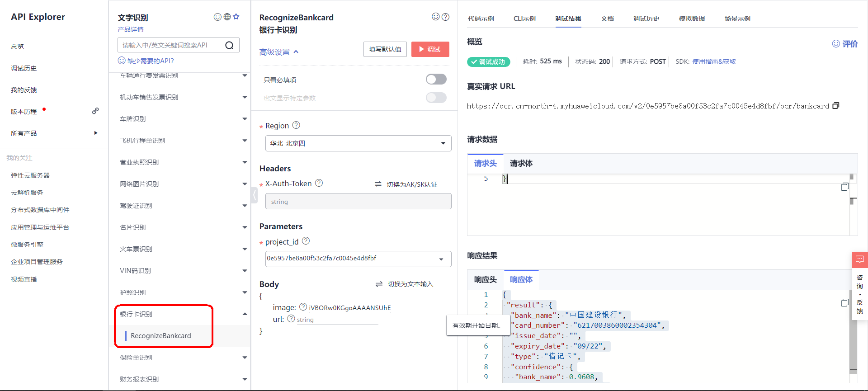The image size is (868, 391).
Task: Click the smiley feedback icon beside 文字识别
Action: pyautogui.click(x=217, y=17)
